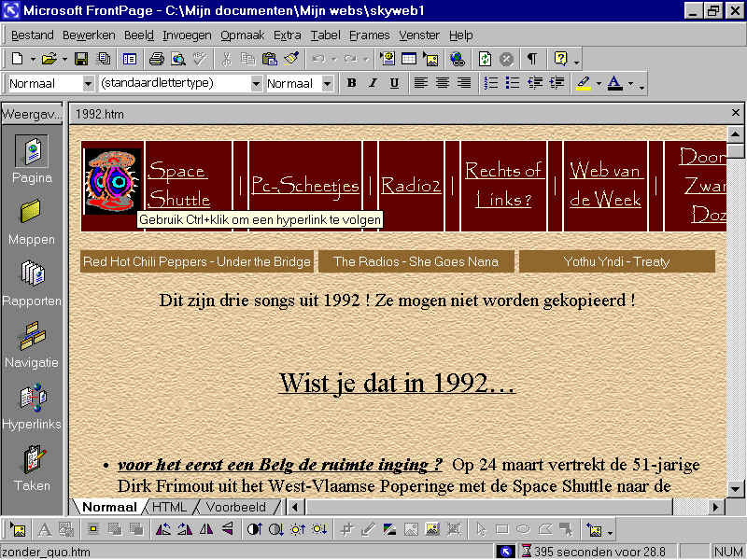Preview the page in browser via magnifier icon
Image resolution: width=747 pixels, height=560 pixels.
point(178,59)
